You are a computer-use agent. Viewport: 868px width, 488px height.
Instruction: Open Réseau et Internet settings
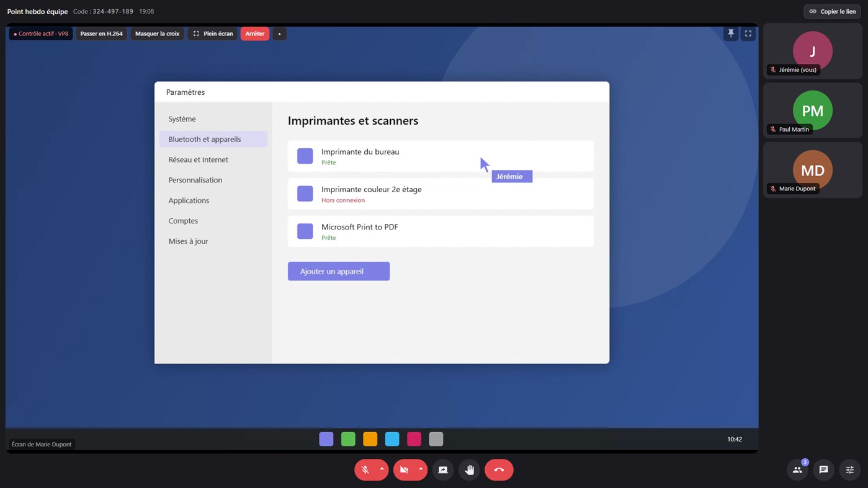pos(213,159)
